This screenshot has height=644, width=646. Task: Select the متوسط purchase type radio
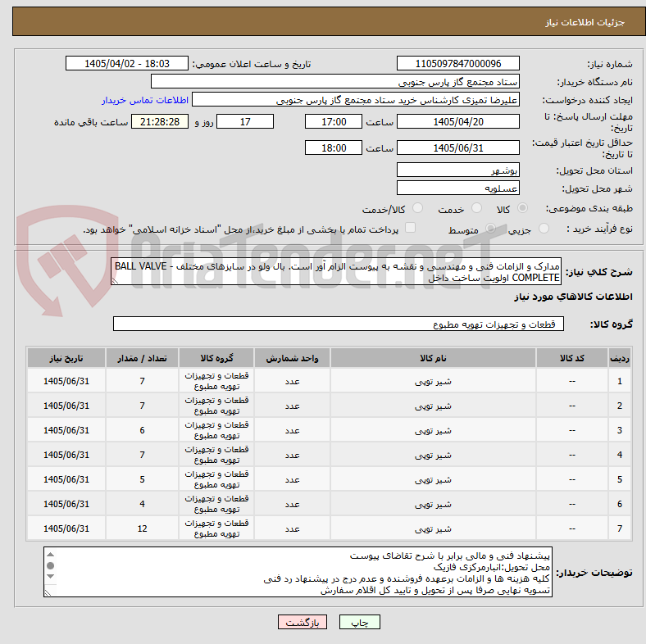[490, 228]
